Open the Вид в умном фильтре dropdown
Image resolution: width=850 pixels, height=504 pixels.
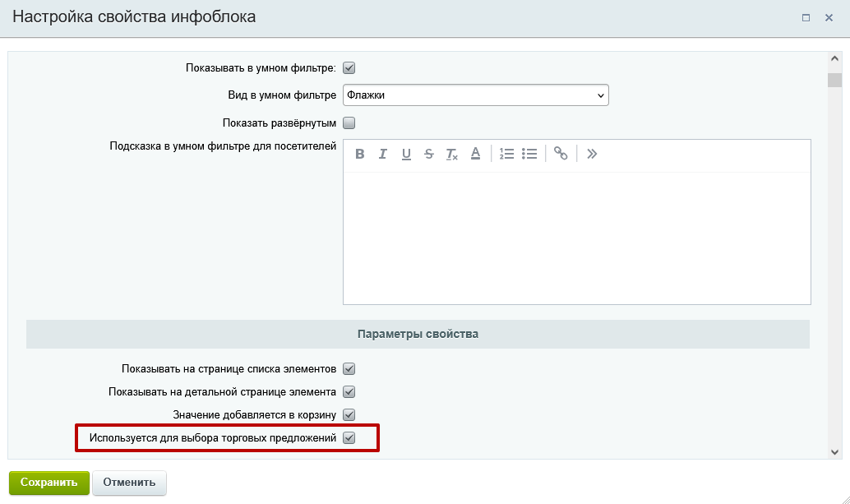[x=476, y=95]
